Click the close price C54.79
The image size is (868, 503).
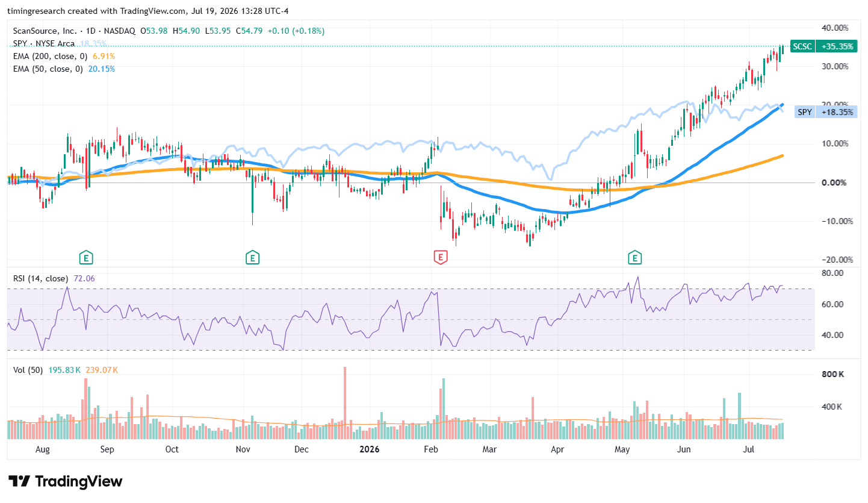point(249,31)
